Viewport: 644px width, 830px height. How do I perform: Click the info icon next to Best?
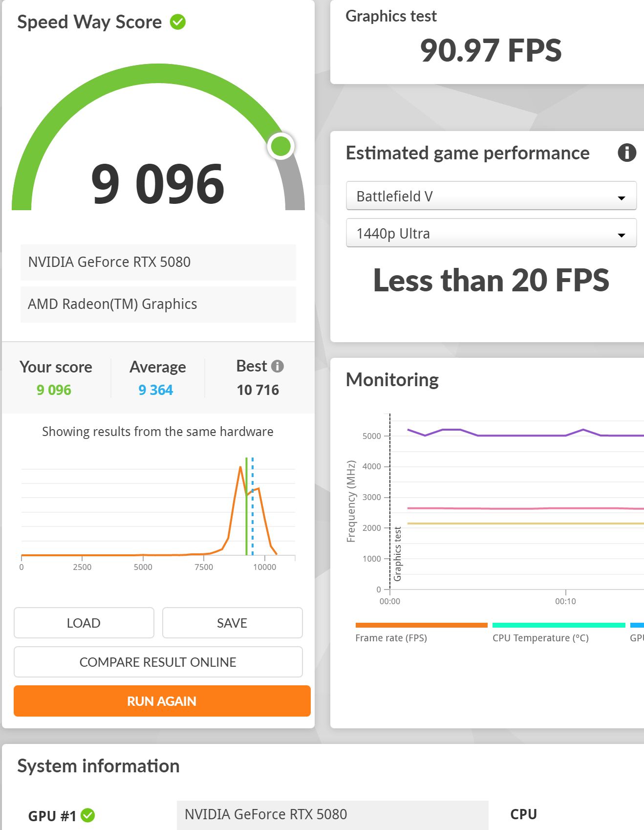coord(278,366)
